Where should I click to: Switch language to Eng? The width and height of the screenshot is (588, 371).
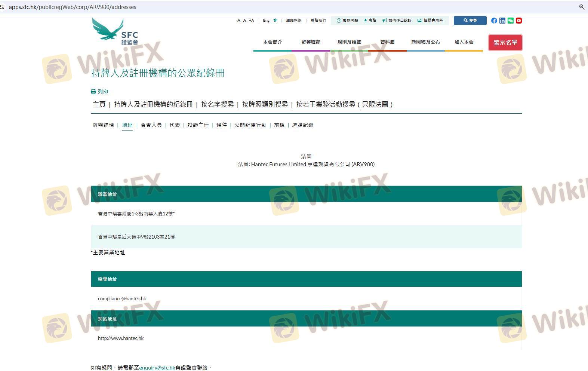coord(266,21)
